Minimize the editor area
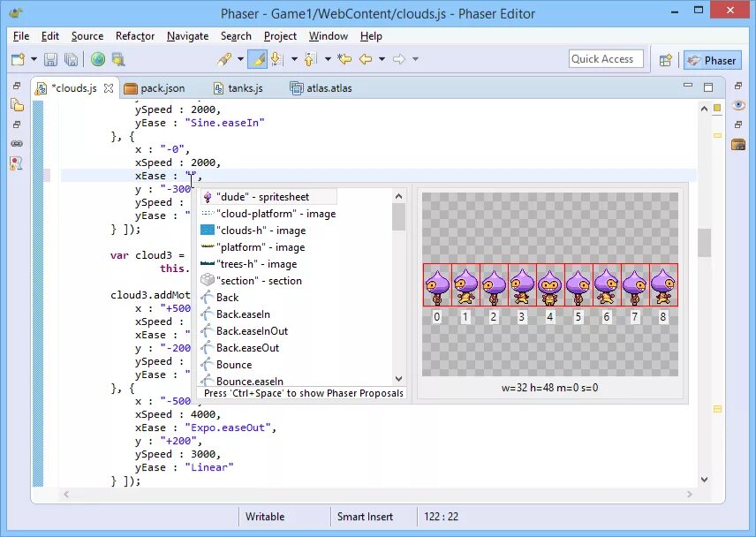Image resolution: width=756 pixels, height=537 pixels. (688, 86)
